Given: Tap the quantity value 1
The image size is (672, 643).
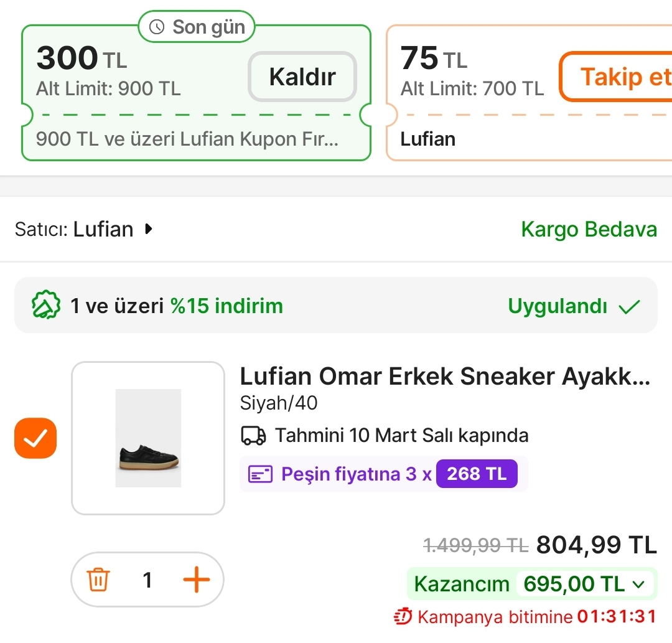Looking at the screenshot, I should click(x=147, y=580).
